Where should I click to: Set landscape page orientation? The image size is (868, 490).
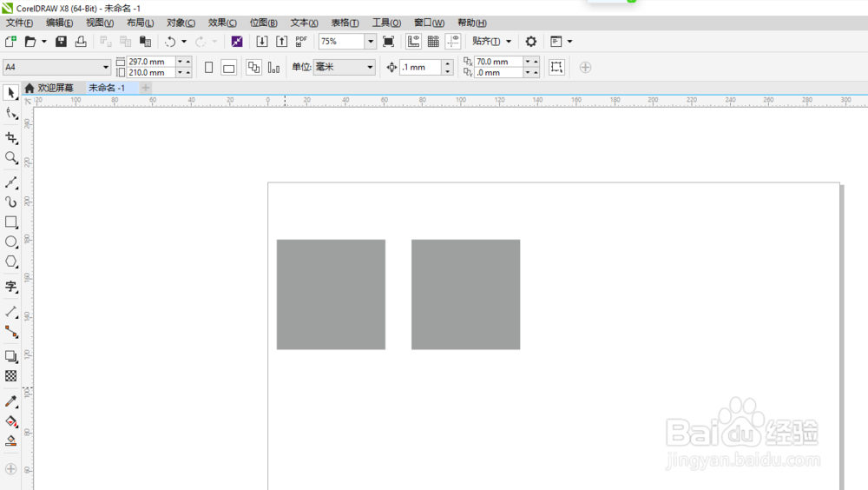click(x=228, y=67)
